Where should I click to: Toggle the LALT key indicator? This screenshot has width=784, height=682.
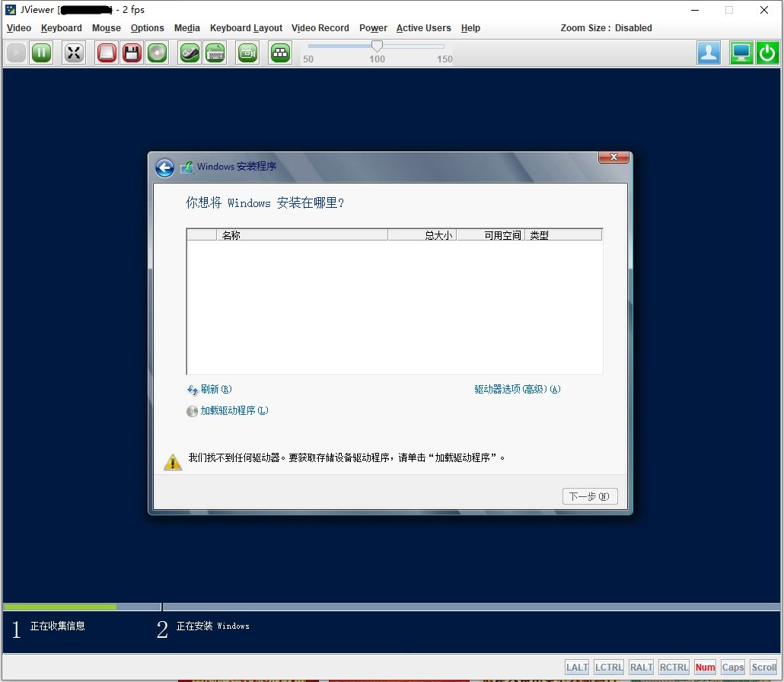tap(577, 667)
